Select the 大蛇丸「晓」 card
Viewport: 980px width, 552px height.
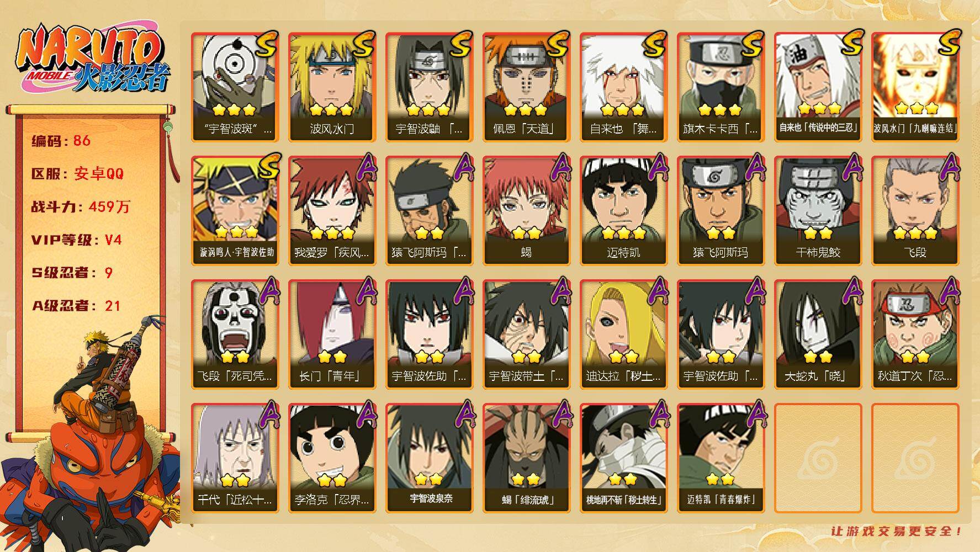[818, 334]
